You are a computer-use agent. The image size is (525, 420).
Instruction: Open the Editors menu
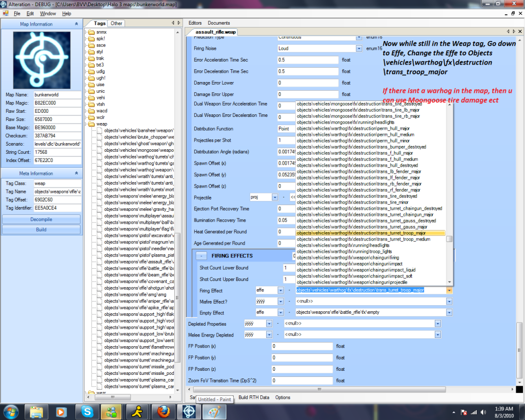pos(195,23)
